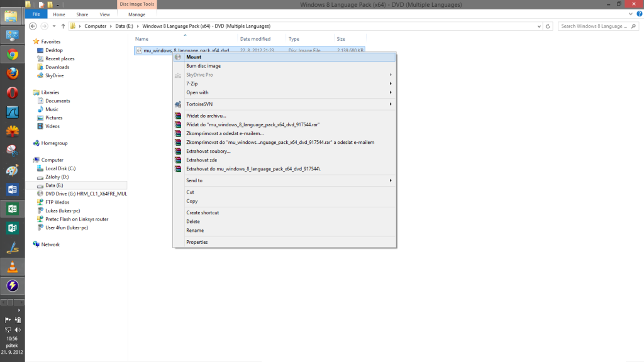Open the File tab
644x362 pixels.
tap(36, 14)
